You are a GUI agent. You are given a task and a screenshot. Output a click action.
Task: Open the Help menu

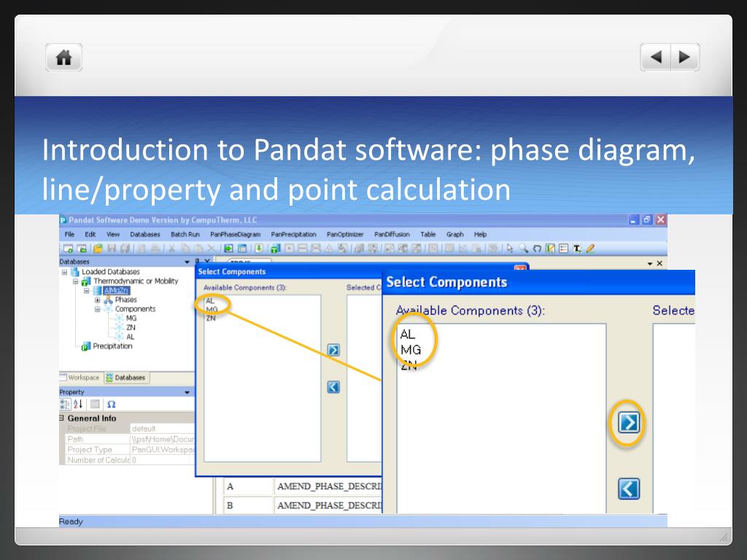(480, 234)
